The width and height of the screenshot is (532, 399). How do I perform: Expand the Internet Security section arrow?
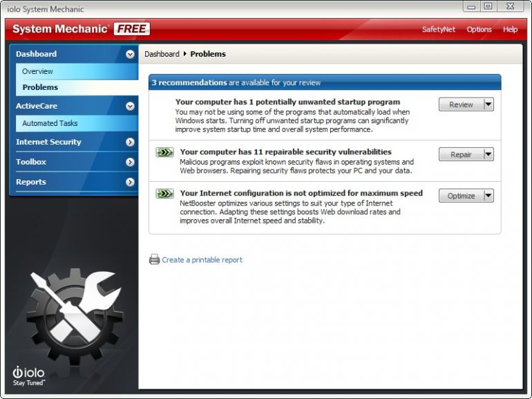point(130,142)
